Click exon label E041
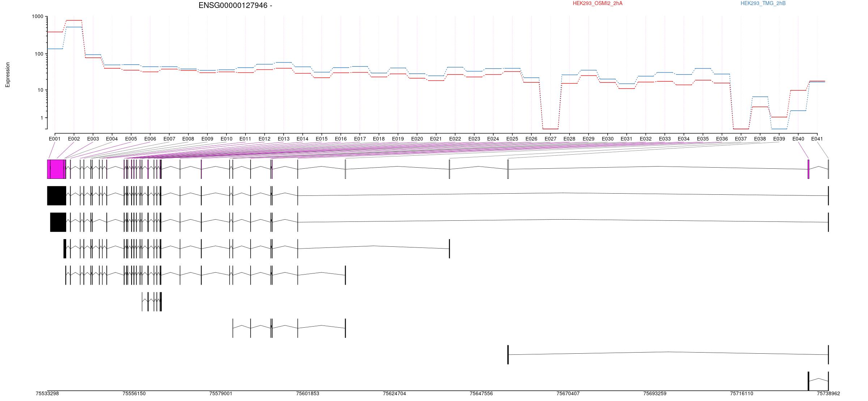The height and width of the screenshot is (401, 868). 817,139
